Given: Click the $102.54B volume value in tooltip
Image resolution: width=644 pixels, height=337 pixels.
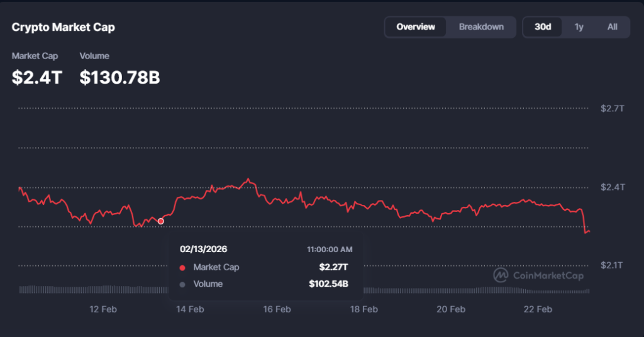Looking at the screenshot, I should point(328,284).
